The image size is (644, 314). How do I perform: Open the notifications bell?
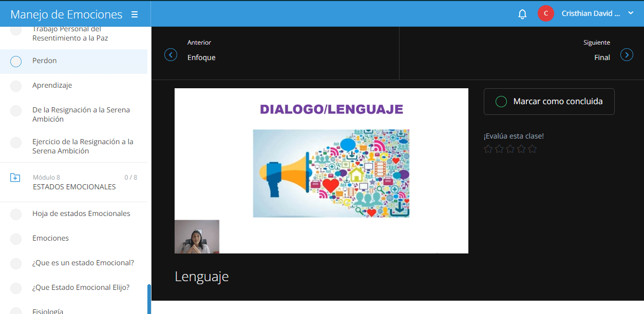pyautogui.click(x=522, y=14)
